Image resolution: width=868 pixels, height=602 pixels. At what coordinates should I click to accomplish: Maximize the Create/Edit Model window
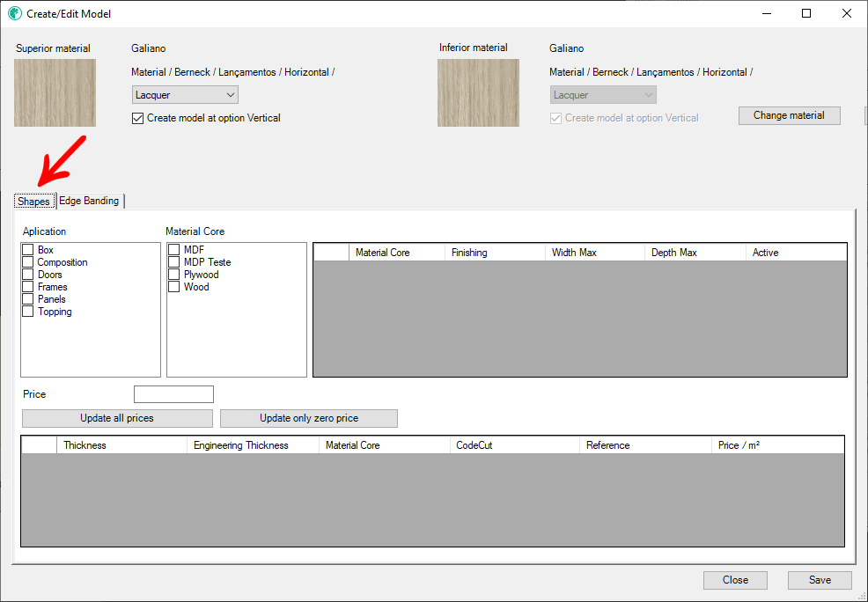[806, 13]
